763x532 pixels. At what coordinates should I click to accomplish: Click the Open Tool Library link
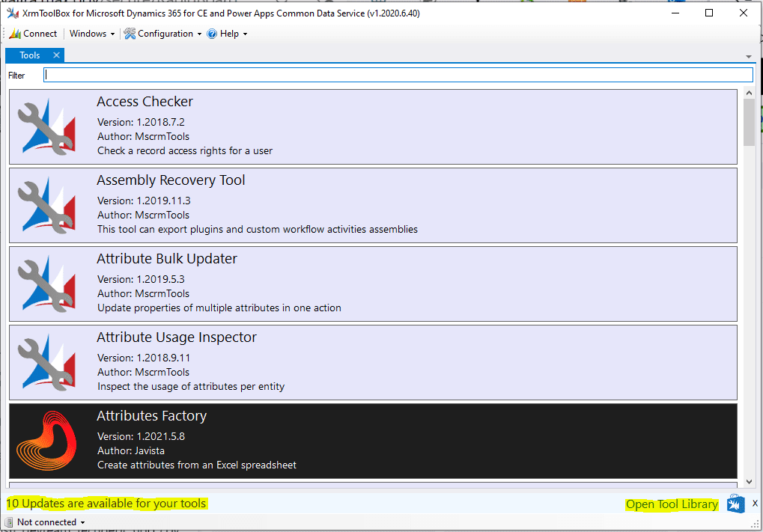tap(671, 504)
